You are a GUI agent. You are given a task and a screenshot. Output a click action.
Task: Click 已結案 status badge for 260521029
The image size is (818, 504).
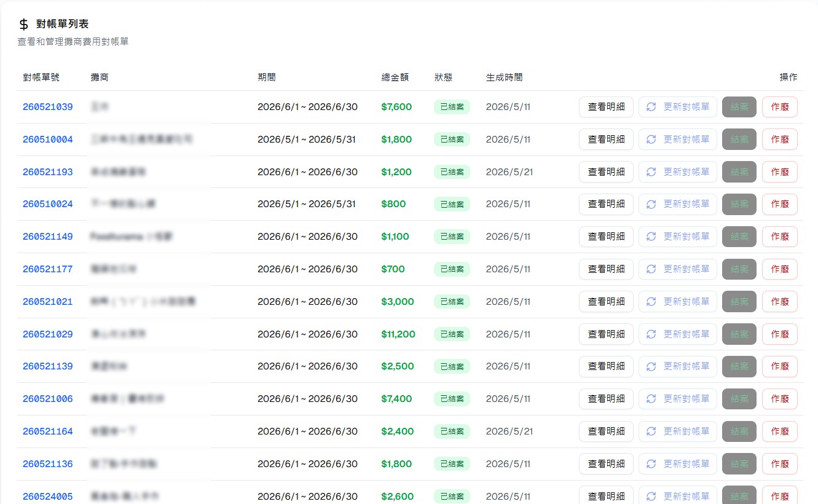click(452, 334)
